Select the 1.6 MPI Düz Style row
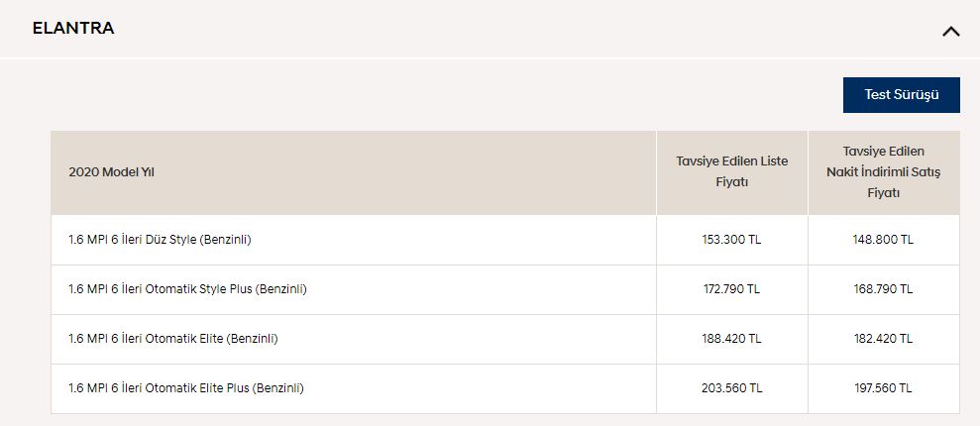The image size is (980, 426). pos(505,240)
